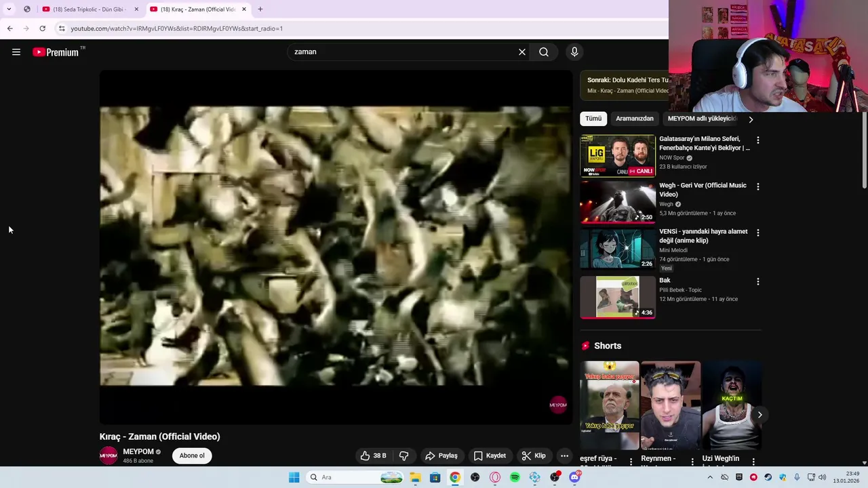
Task: Click the video player area
Action: click(x=336, y=247)
